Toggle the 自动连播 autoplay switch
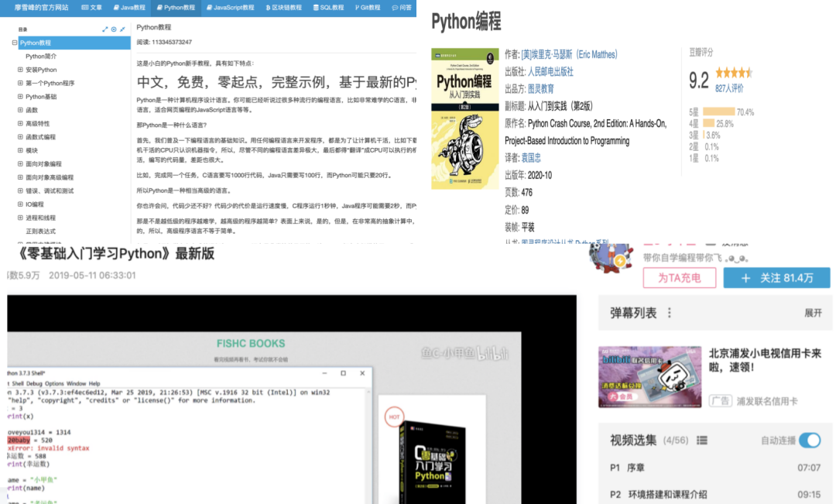This screenshot has height=504, width=836. coord(810,440)
